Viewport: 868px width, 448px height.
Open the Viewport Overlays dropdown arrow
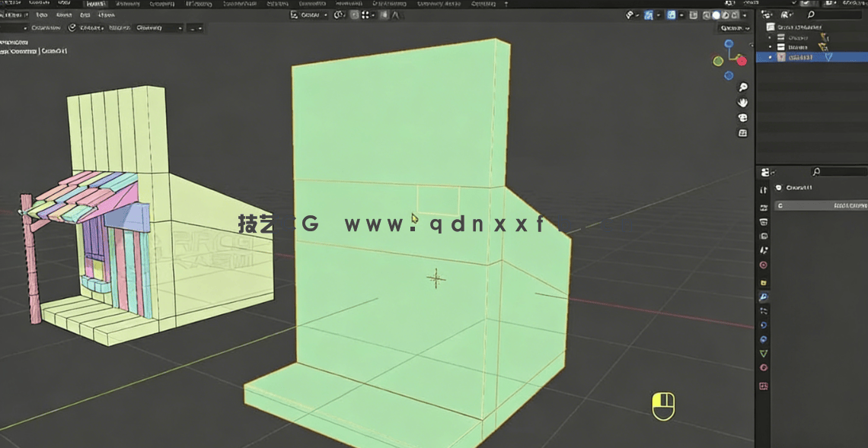pos(680,15)
